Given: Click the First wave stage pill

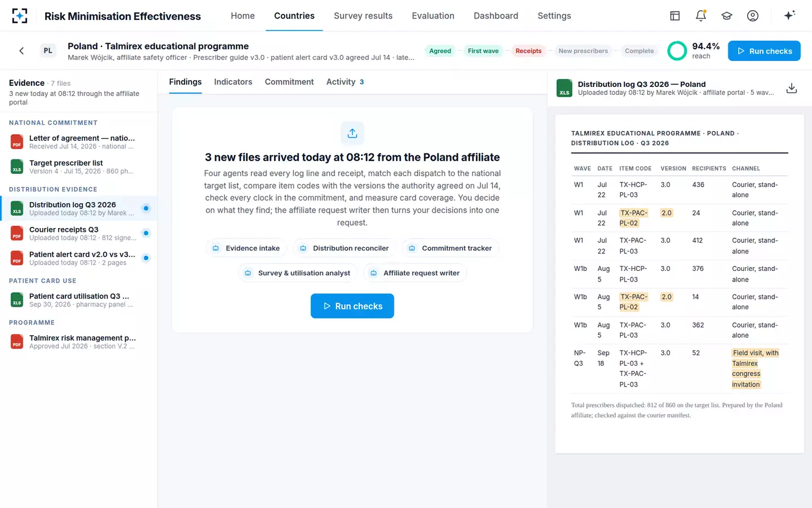Looking at the screenshot, I should pyautogui.click(x=483, y=51).
